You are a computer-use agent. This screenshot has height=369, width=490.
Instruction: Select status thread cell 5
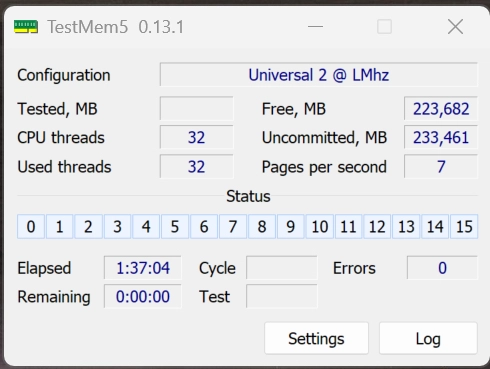click(x=175, y=227)
